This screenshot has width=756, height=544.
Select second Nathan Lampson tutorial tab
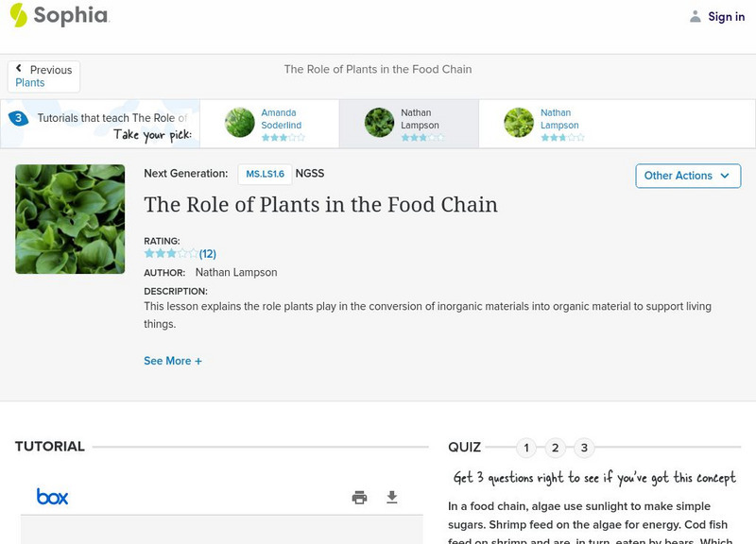408,124
